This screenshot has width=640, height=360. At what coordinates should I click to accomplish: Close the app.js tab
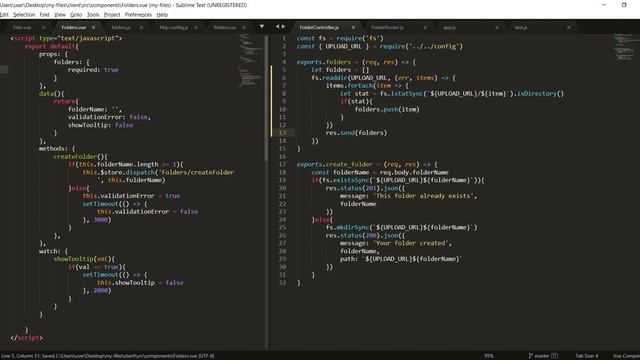coord(497,27)
